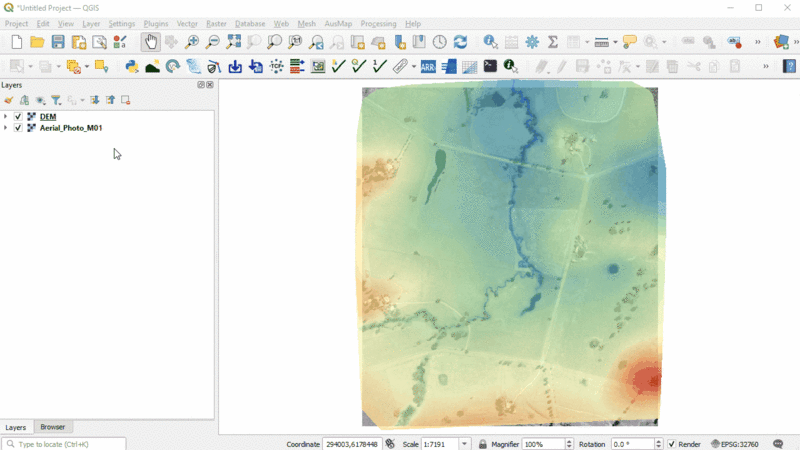Click the Zoom In magnifier tool
The image size is (800, 450).
[192, 42]
